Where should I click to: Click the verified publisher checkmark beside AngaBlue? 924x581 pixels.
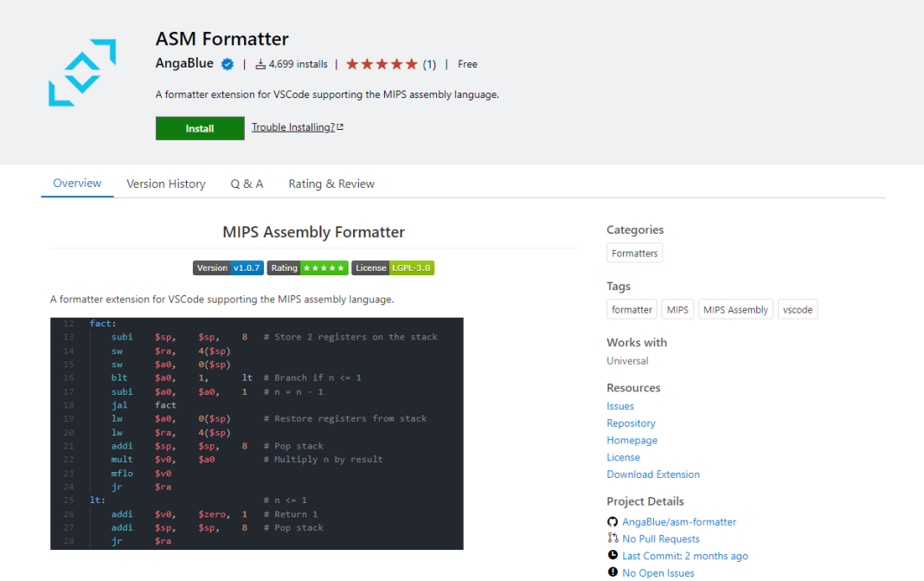click(226, 63)
